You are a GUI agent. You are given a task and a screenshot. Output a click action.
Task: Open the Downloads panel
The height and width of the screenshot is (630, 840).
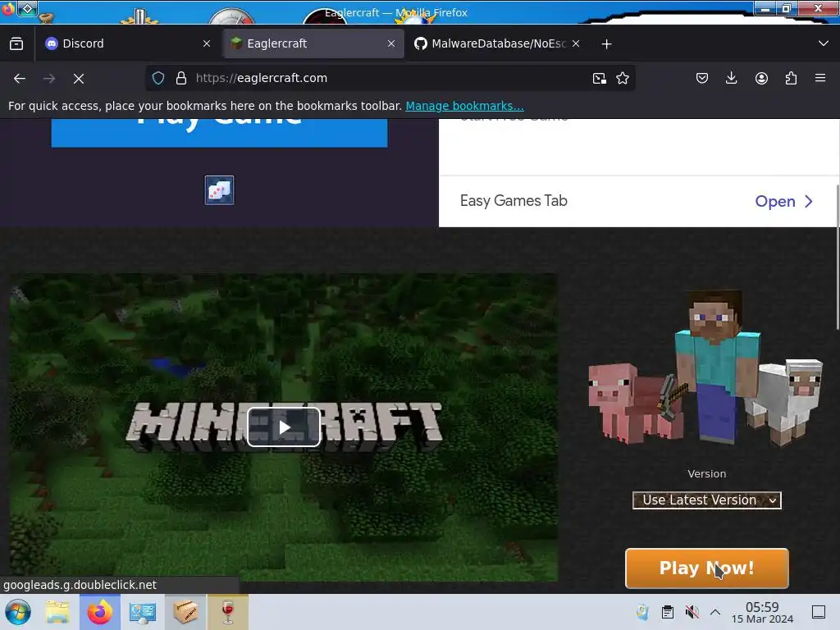tap(731, 79)
